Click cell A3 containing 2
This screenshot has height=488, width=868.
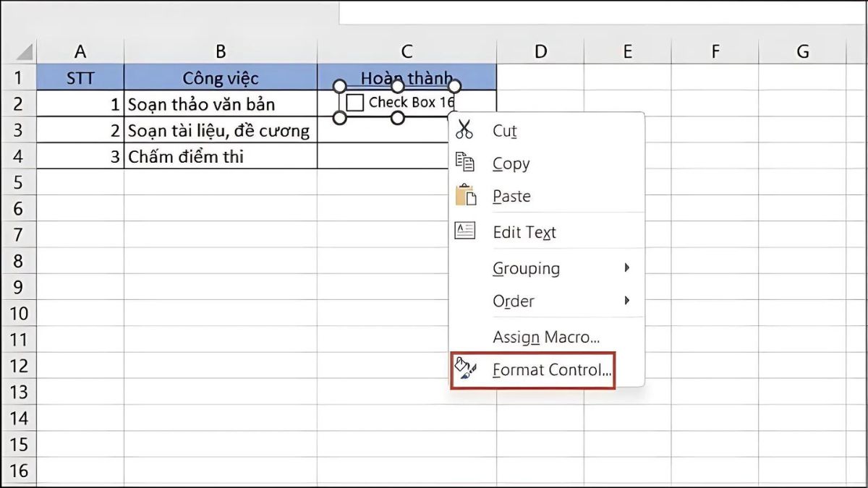tap(80, 129)
